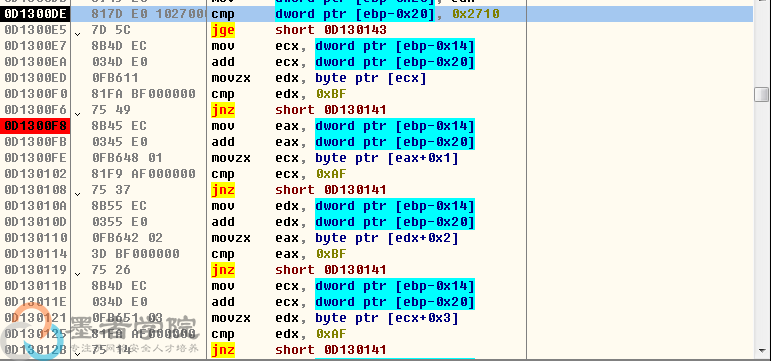The image size is (771, 361).
Task: Select address 0D130108
Action: (x=35, y=190)
